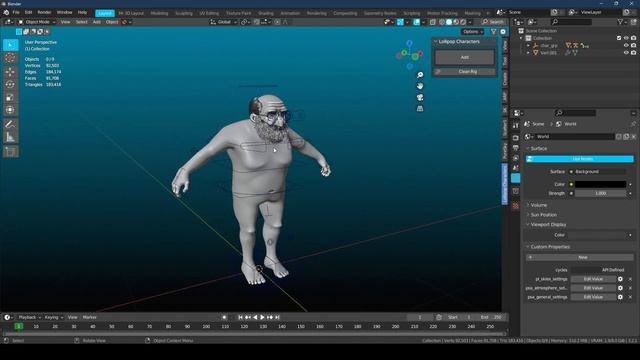Jump to timeline end frame
The image size is (640, 360).
click(x=277, y=317)
